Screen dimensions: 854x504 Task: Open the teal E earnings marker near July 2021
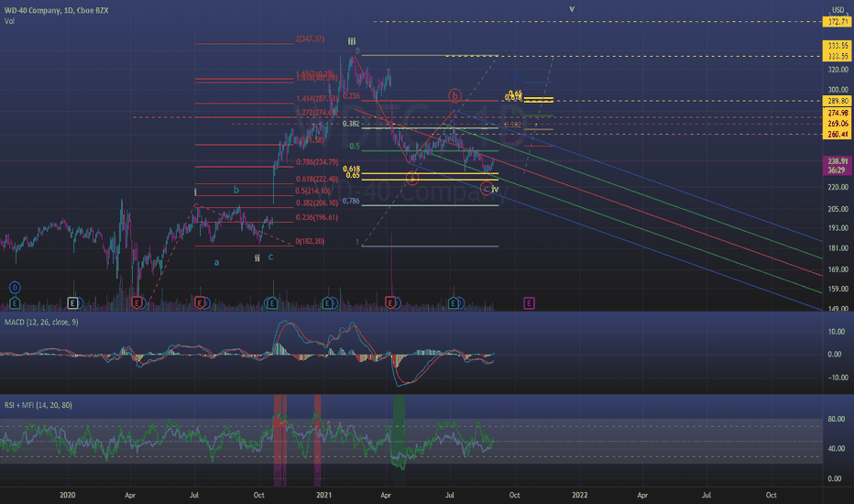[x=454, y=303]
